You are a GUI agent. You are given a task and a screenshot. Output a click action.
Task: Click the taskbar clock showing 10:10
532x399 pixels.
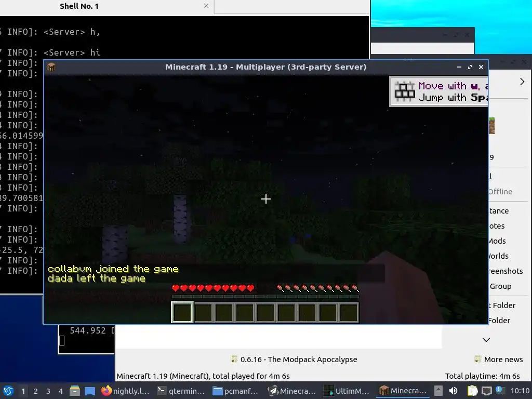pyautogui.click(x=520, y=391)
